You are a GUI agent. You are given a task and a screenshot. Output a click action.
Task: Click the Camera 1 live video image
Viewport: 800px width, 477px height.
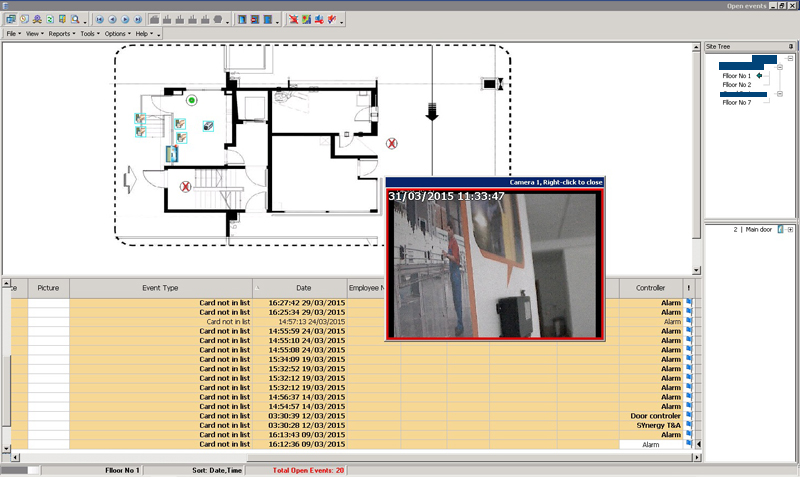(497, 263)
